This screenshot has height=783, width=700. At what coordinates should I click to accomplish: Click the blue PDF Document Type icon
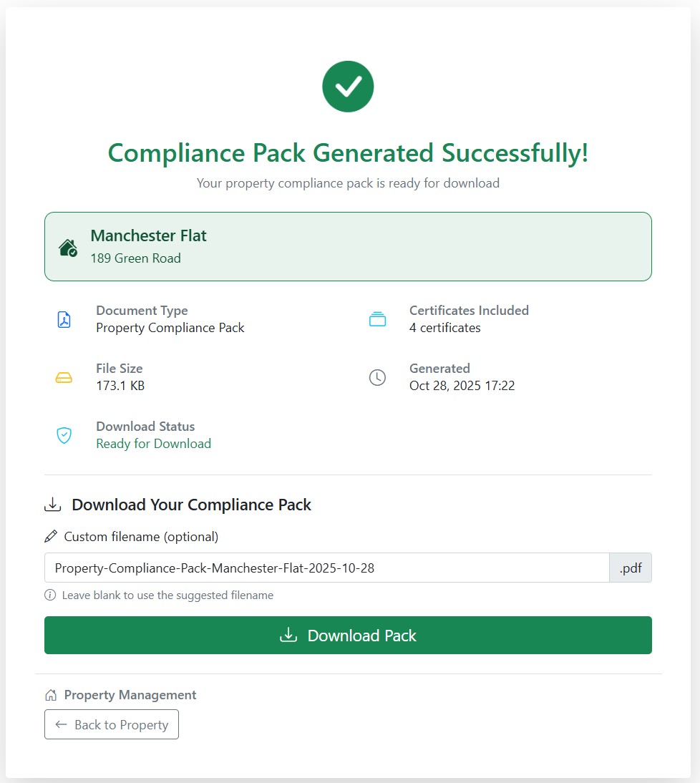[64, 319]
